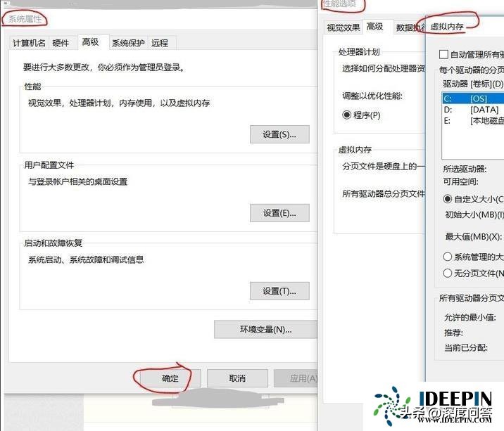Switch to 计算机名 tab in 系统属性
The image size is (504, 431).
point(29,43)
